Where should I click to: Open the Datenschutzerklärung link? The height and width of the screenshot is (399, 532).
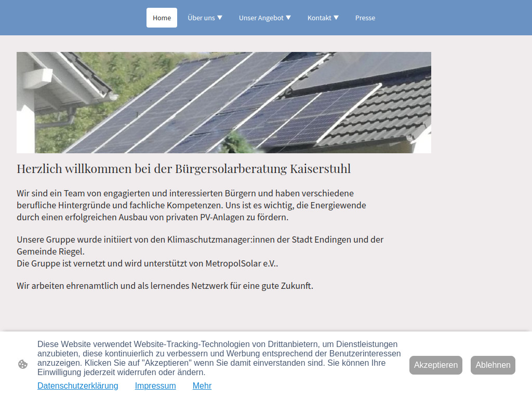(x=77, y=385)
